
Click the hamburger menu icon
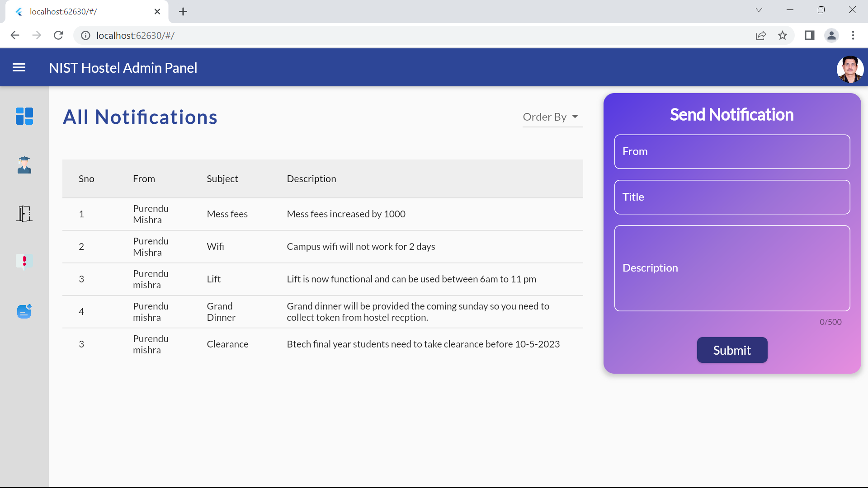click(x=19, y=67)
